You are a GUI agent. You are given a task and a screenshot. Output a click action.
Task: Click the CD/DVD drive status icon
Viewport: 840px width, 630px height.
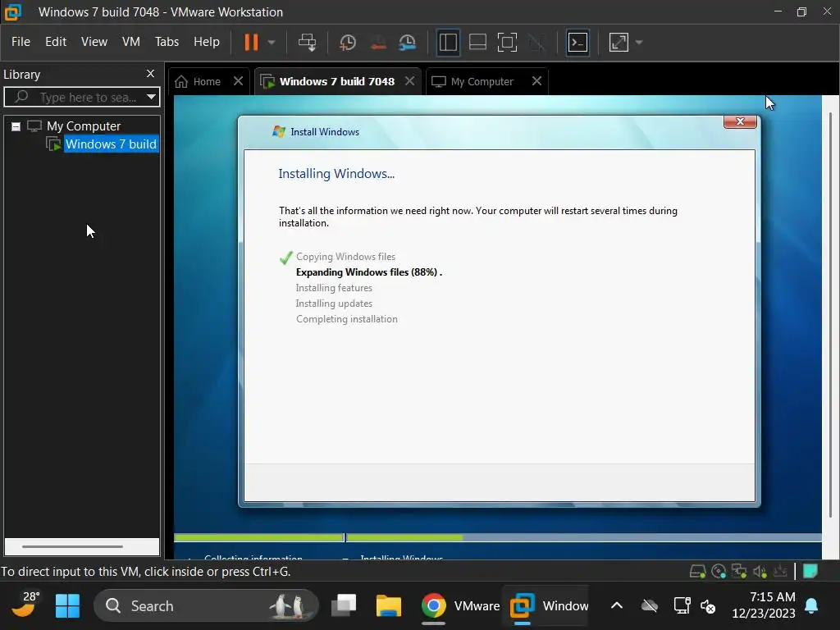point(719,572)
